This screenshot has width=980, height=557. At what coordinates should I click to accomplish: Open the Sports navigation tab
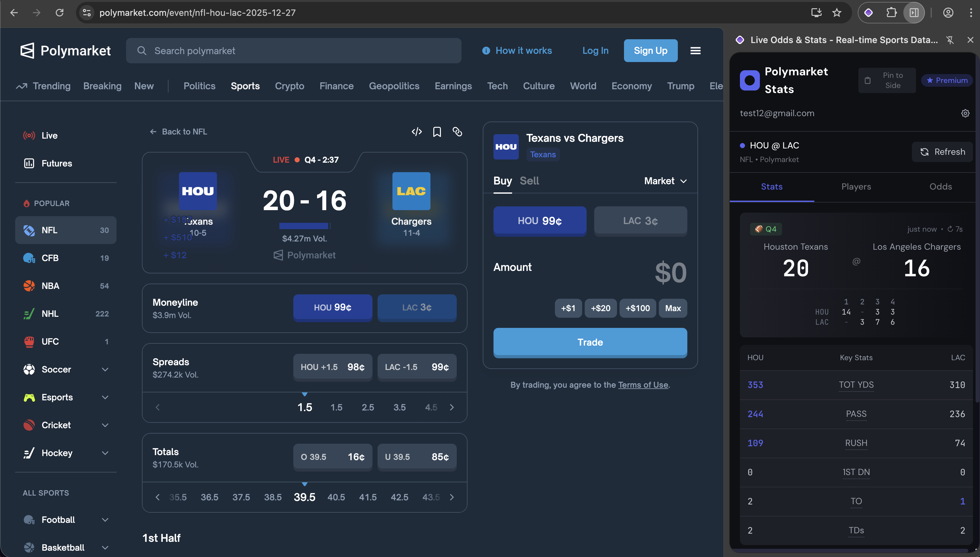245,86
